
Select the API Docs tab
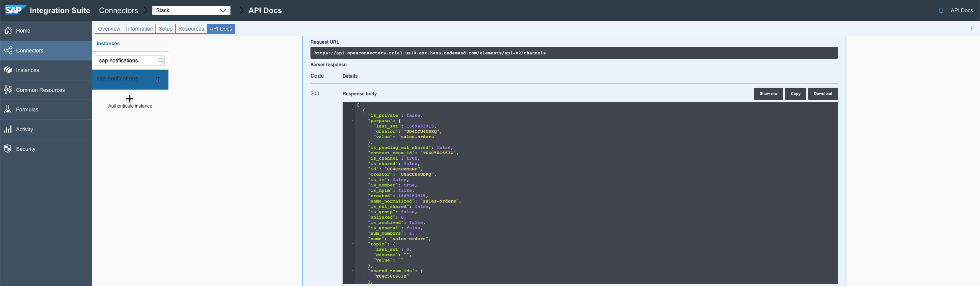pyautogui.click(x=221, y=29)
